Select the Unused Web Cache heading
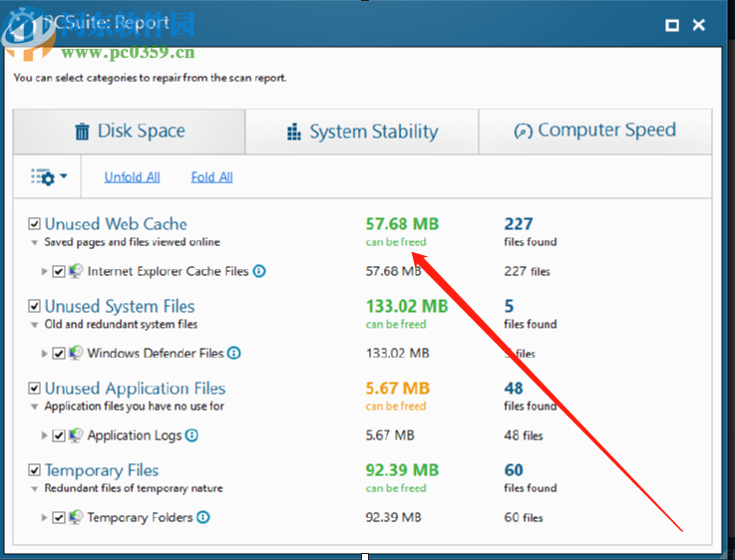Viewport: 735px width, 560px height. 116,224
